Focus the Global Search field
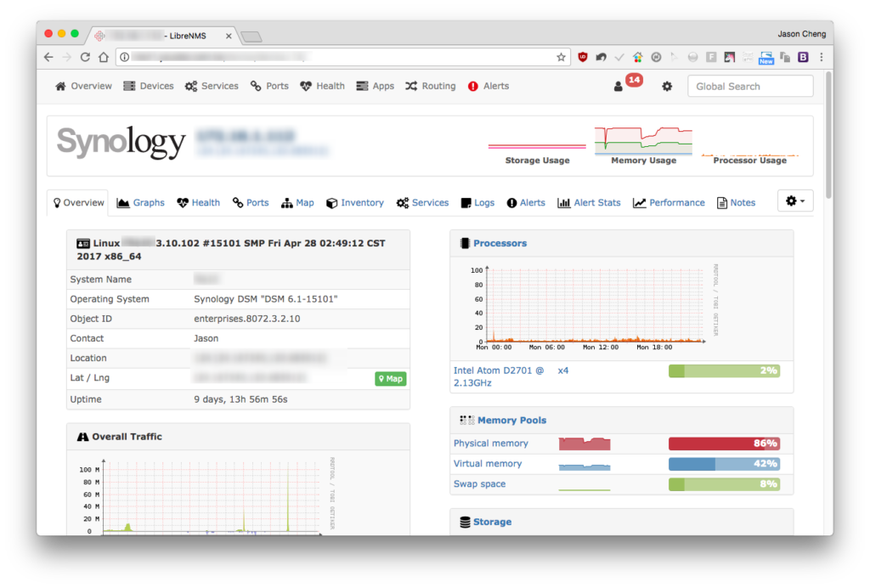The height and width of the screenshot is (588, 870). click(750, 86)
